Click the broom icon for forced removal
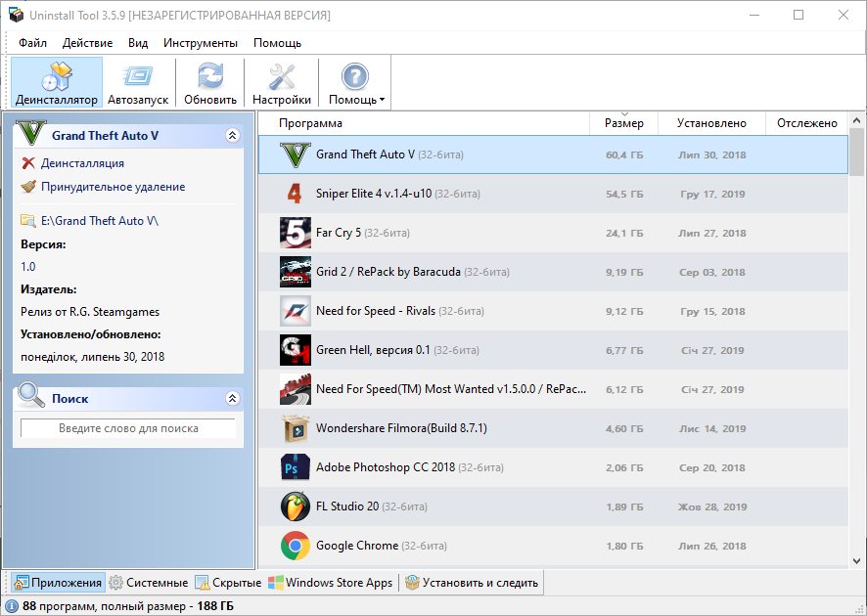This screenshot has height=616, width=867. (x=28, y=187)
